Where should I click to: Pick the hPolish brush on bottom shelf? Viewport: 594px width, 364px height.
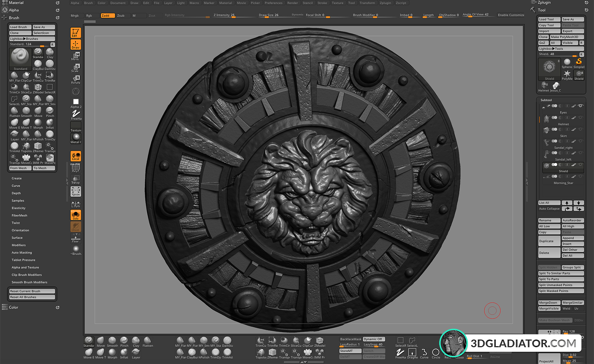point(204,354)
